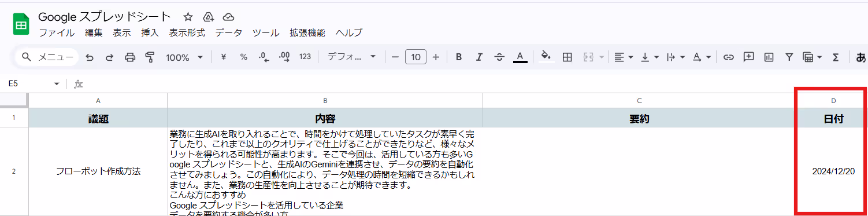Open the ヘルプ menu
The width and height of the screenshot is (868, 216).
[x=349, y=33]
